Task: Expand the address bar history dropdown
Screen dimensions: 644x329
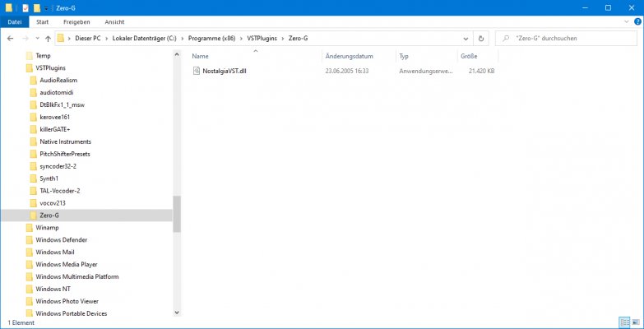Action: click(466, 38)
